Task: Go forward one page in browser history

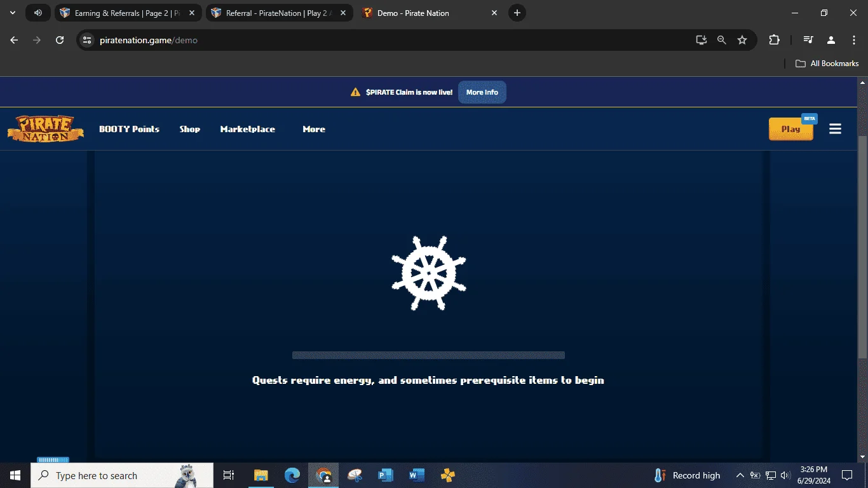Action: point(37,40)
